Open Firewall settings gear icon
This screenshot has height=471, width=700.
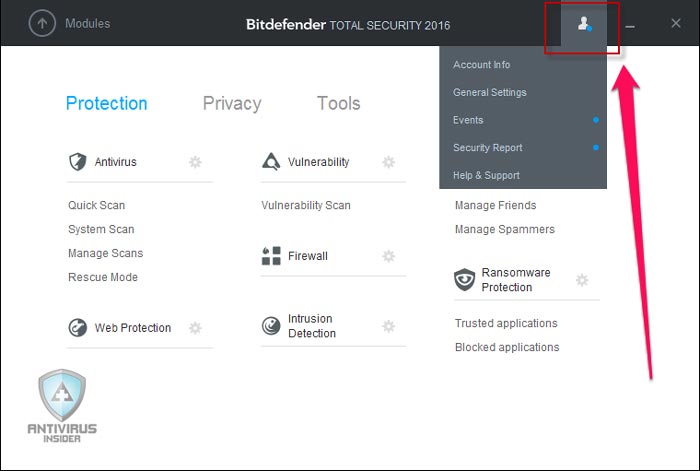[388, 256]
